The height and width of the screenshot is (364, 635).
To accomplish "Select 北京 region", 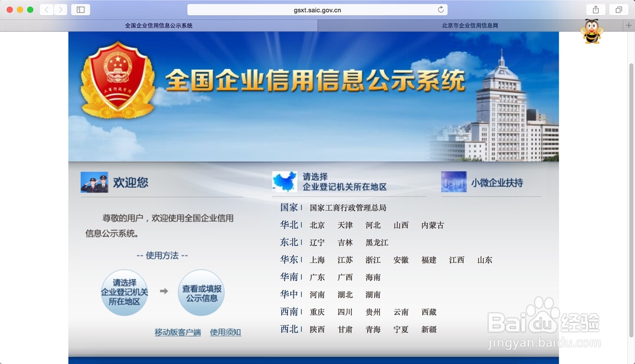I will [x=317, y=225].
